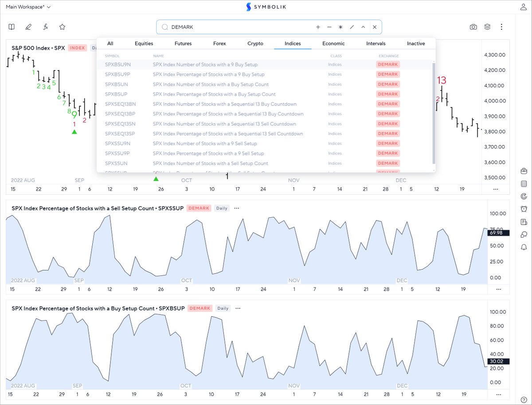
Task: Open the briefcase portfolio icon in right sidebar
Action: point(524,170)
